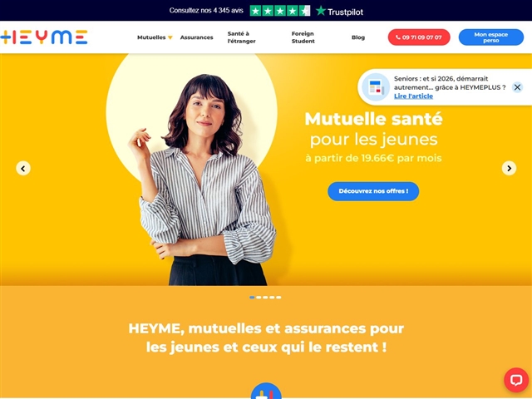
Task: Open the Blog page
Action: pos(358,37)
